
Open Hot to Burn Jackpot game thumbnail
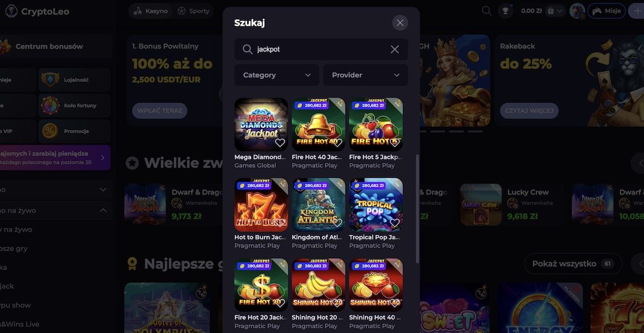click(x=261, y=205)
